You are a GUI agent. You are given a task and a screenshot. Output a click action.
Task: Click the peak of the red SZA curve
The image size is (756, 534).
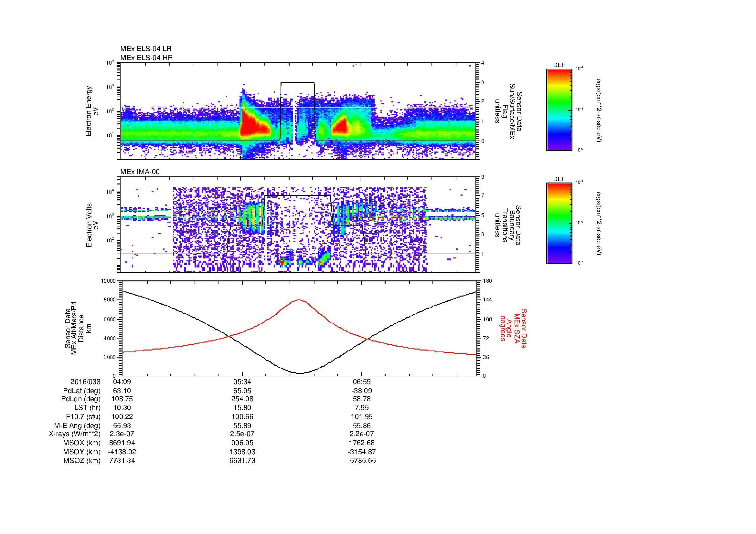pyautogui.click(x=299, y=300)
